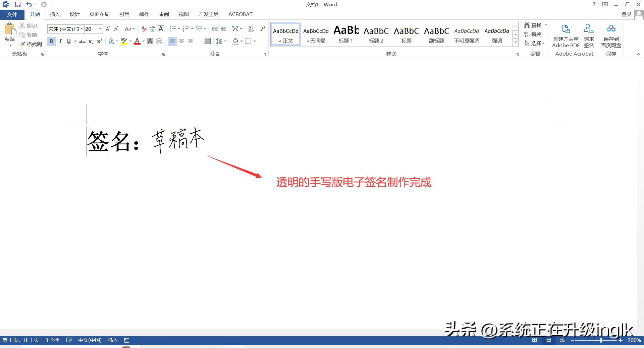The image size is (644, 348).
Task: Click Create and Share Adobe PDF
Action: [x=566, y=36]
